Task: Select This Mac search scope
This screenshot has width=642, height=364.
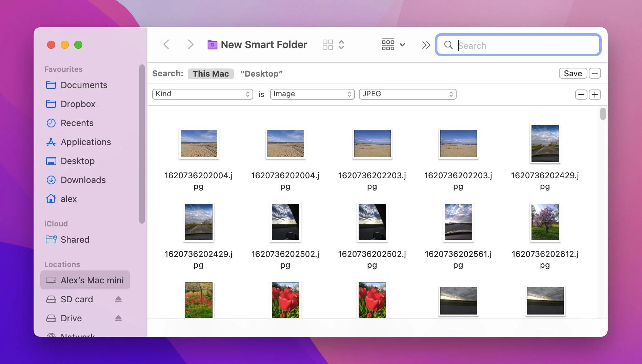Action: click(x=210, y=74)
